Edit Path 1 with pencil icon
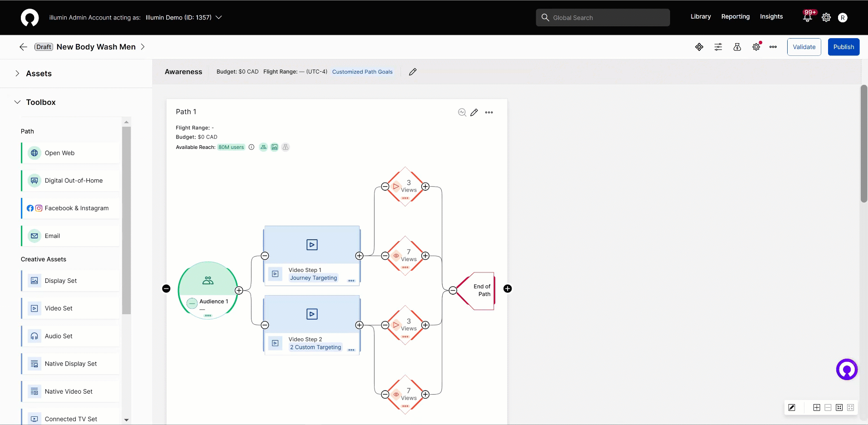 click(x=474, y=113)
